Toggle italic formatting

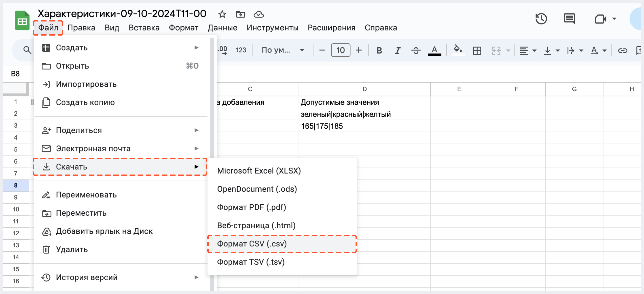[397, 50]
